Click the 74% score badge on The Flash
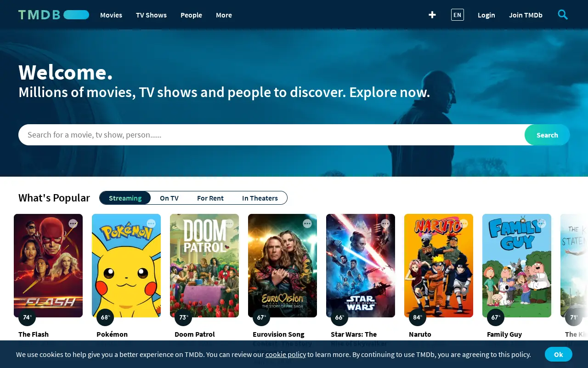Screen dimensions: 588x368 click(x=27, y=317)
